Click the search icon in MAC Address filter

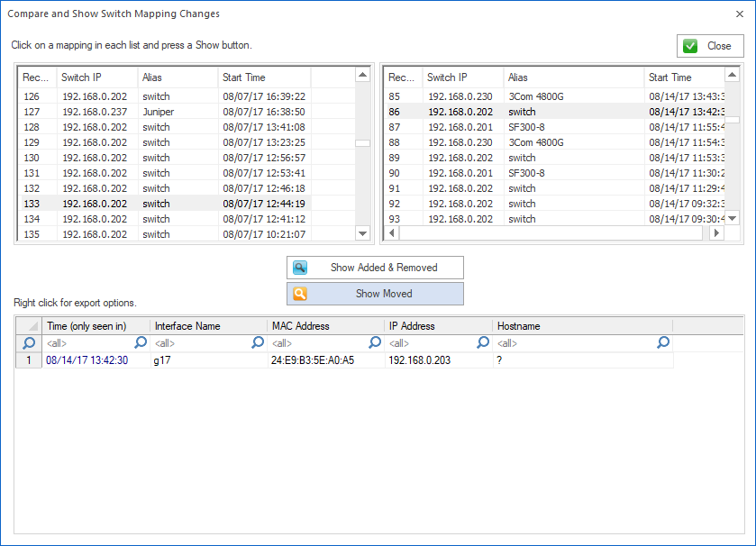pyautogui.click(x=374, y=342)
